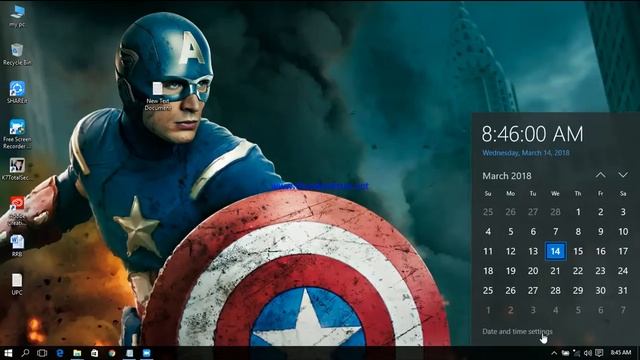Viewport: 640px width, 360px height.
Task: Select March 20 in the calendar
Action: pyautogui.click(x=533, y=271)
